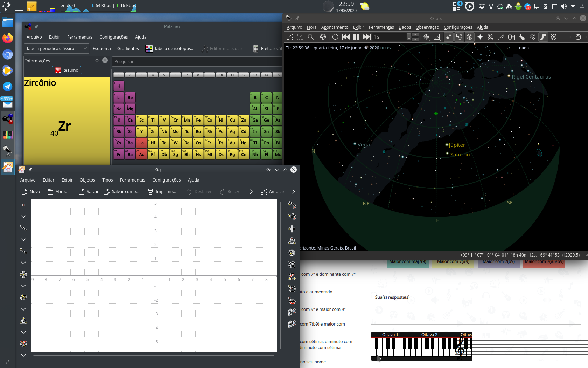Advance simulation clock one step forward

click(x=366, y=37)
